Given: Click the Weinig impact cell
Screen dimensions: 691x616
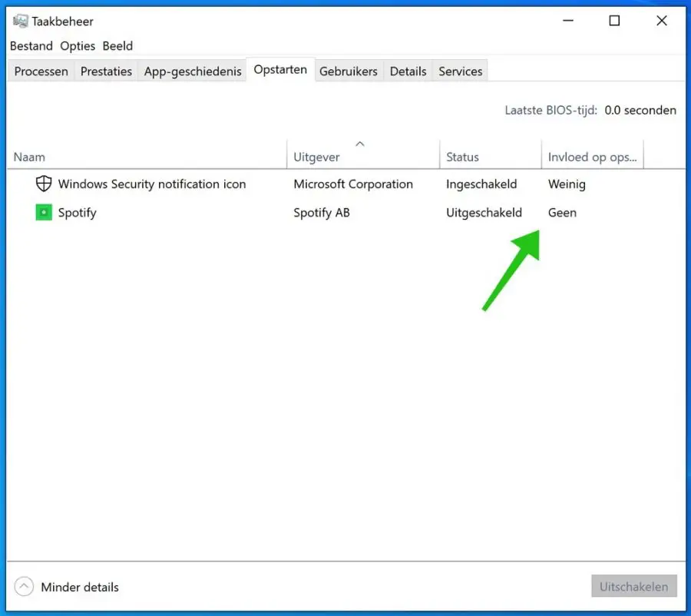Looking at the screenshot, I should coord(567,184).
